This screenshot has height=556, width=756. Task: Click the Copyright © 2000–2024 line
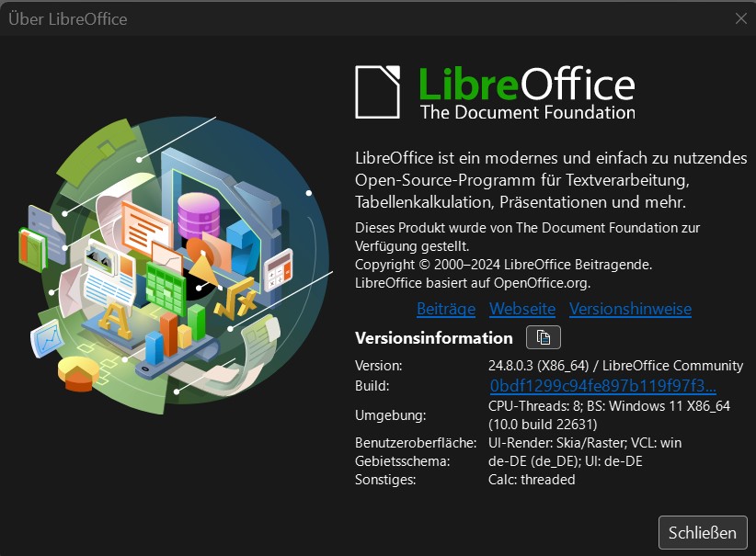click(503, 265)
